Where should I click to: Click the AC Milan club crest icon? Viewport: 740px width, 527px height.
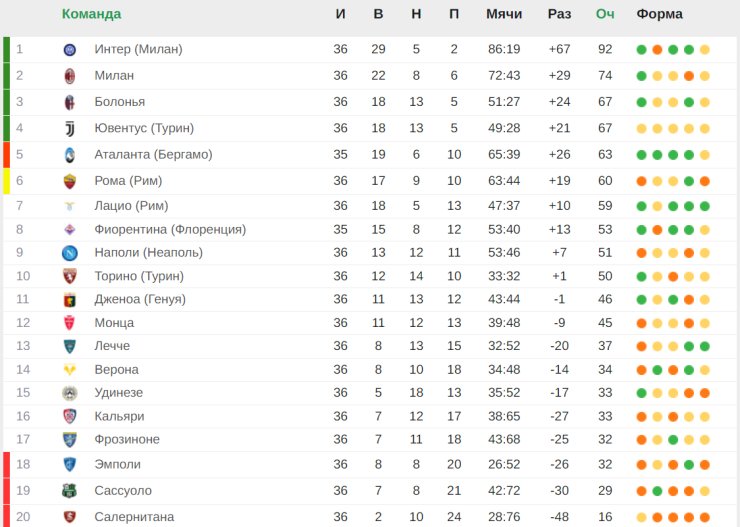pyautogui.click(x=70, y=76)
